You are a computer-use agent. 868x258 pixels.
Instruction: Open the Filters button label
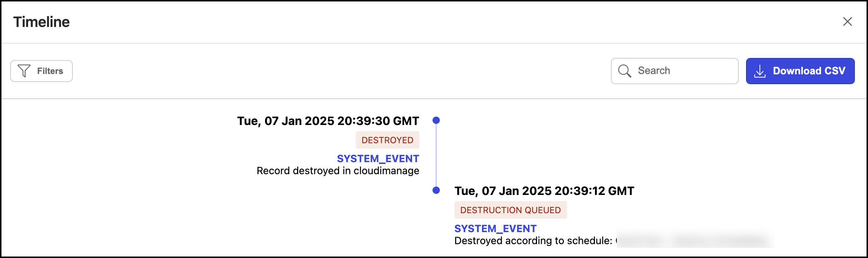tap(50, 71)
